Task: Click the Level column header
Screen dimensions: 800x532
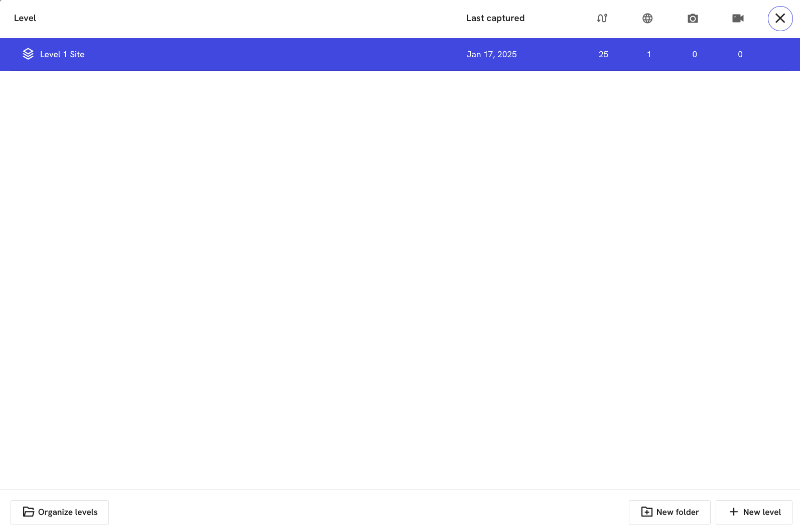Action: click(x=25, y=18)
